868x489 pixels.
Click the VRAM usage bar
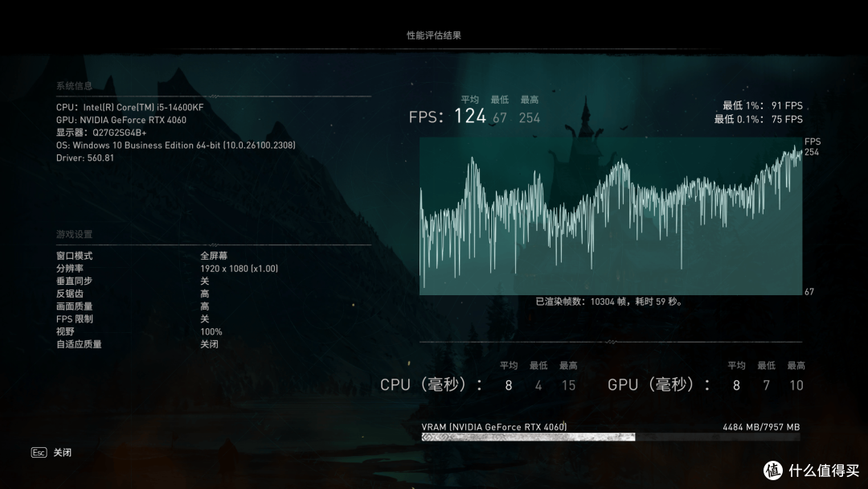click(x=611, y=437)
